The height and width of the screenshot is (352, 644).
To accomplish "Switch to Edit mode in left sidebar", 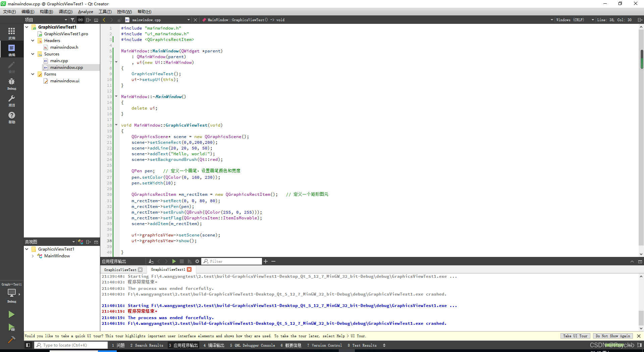I will pyautogui.click(x=12, y=50).
